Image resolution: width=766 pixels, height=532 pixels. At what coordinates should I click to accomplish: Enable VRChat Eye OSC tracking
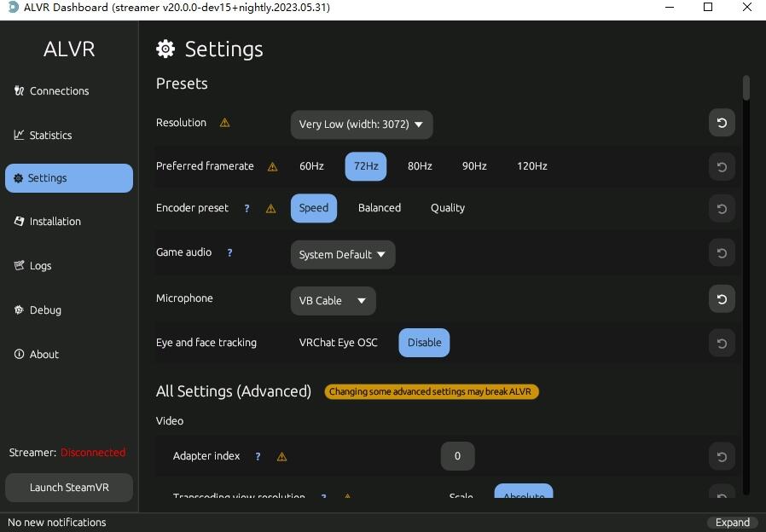pyautogui.click(x=338, y=343)
